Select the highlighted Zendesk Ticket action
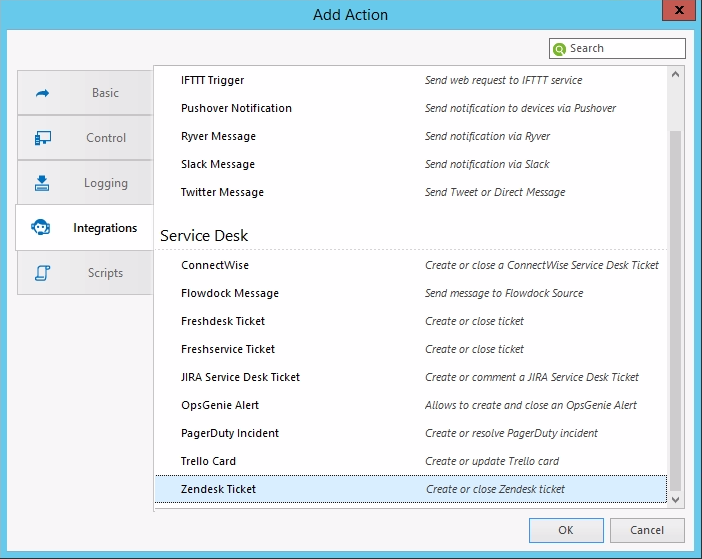Screen dimensions: 702x559 point(411,489)
